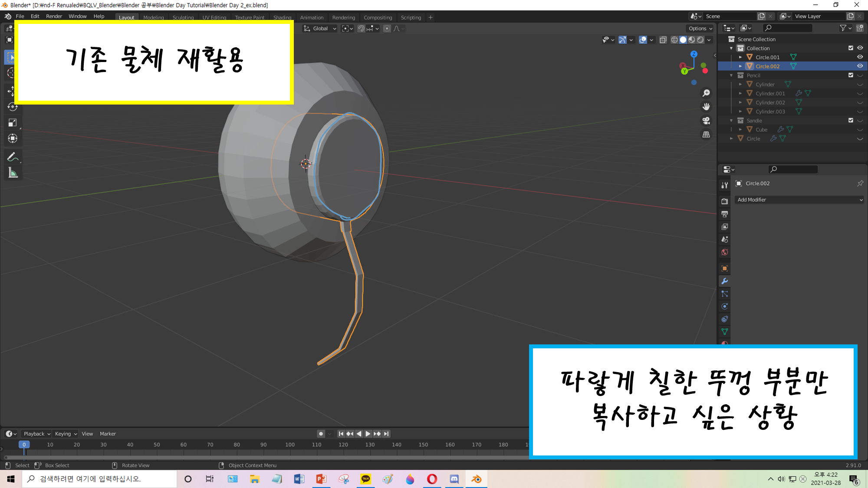Toggle the Sandle collection checkbox
The height and width of the screenshot is (488, 868).
851,120
